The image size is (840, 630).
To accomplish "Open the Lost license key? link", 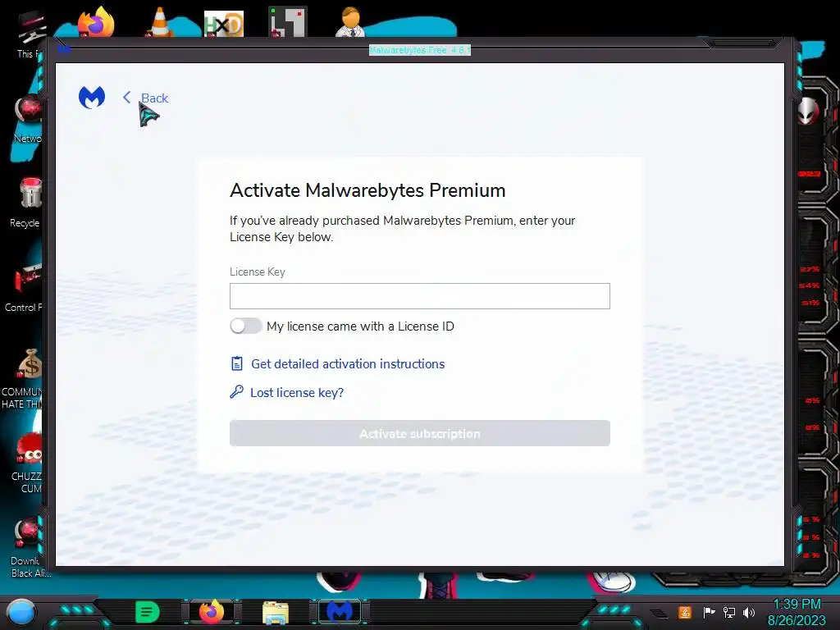I will [297, 393].
